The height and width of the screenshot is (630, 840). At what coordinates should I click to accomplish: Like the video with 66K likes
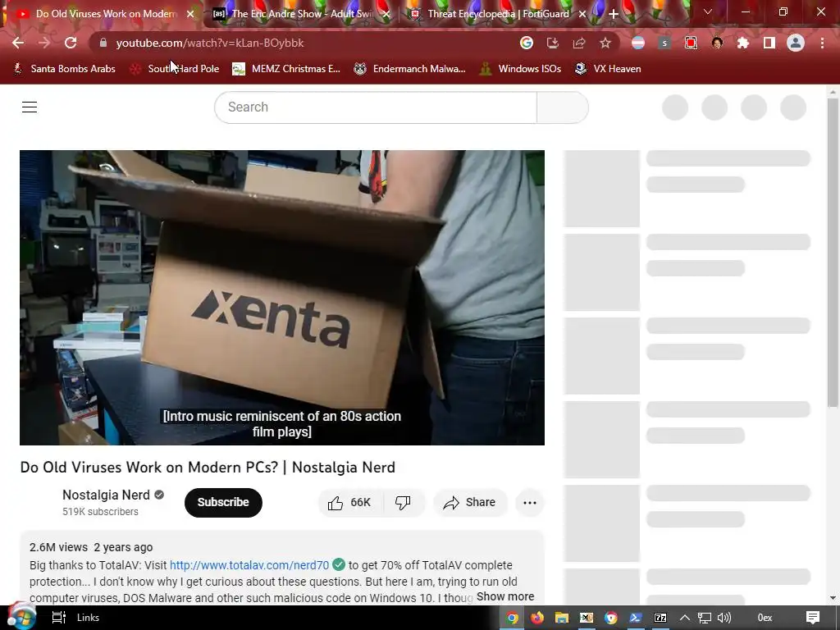click(351, 503)
